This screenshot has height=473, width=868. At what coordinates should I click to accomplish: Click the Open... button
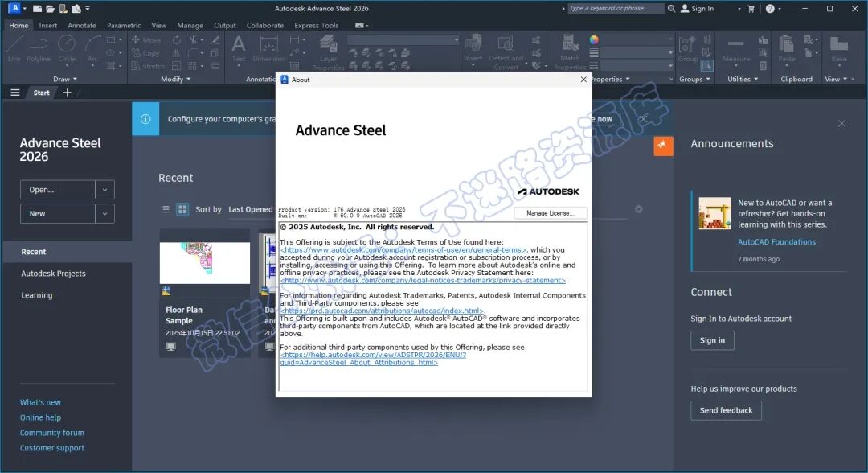(x=58, y=189)
